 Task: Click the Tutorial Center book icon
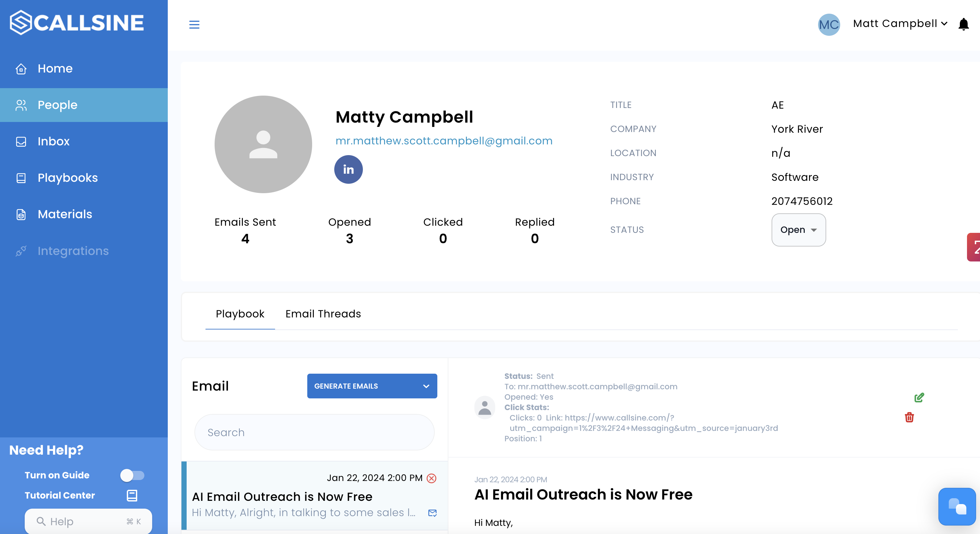point(132,495)
